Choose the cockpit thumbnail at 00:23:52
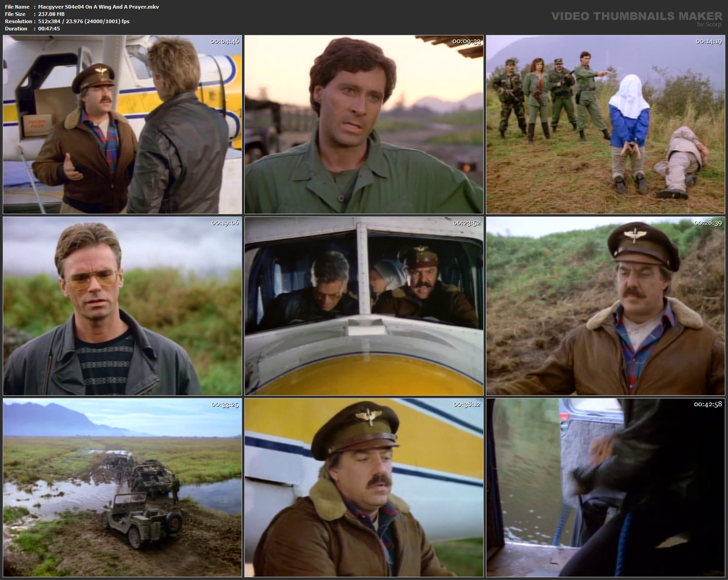The height and width of the screenshot is (580, 728). 364,306
